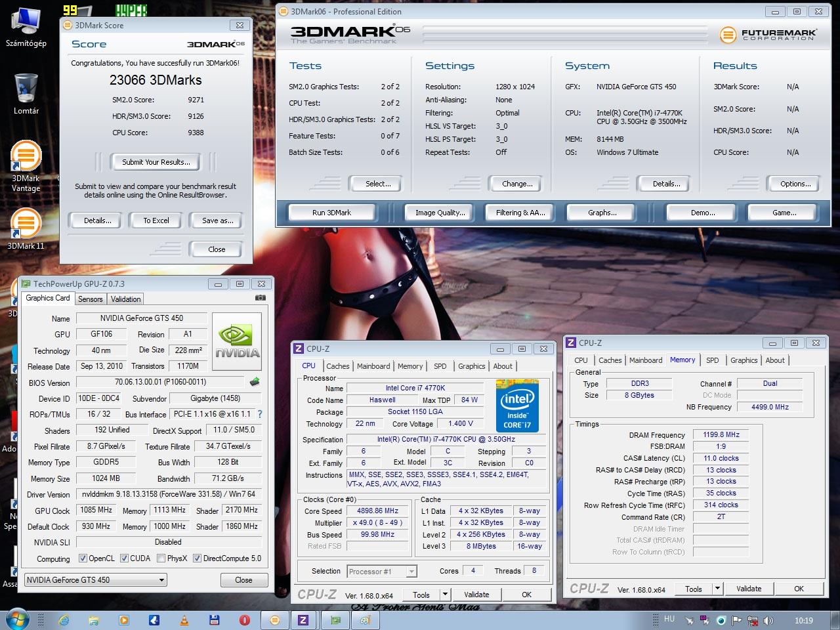Click Change button under Settings
This screenshot has width=840, height=630.
517,184
